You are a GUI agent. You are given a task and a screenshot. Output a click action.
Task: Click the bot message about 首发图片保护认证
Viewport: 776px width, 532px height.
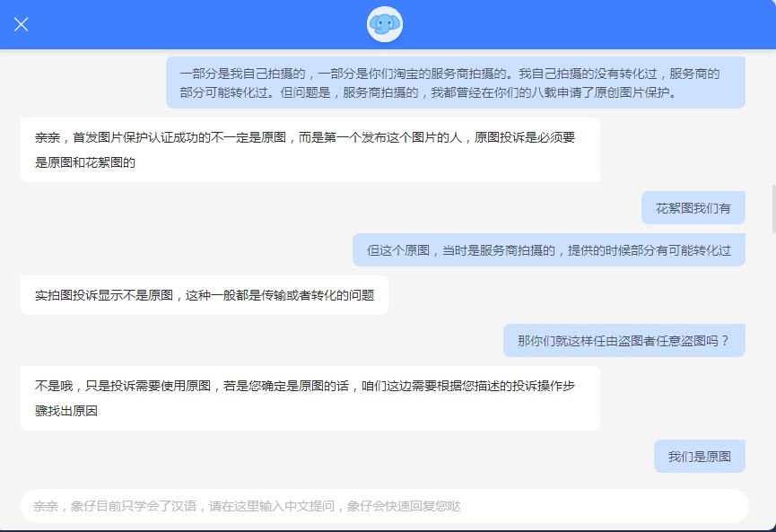click(310, 149)
